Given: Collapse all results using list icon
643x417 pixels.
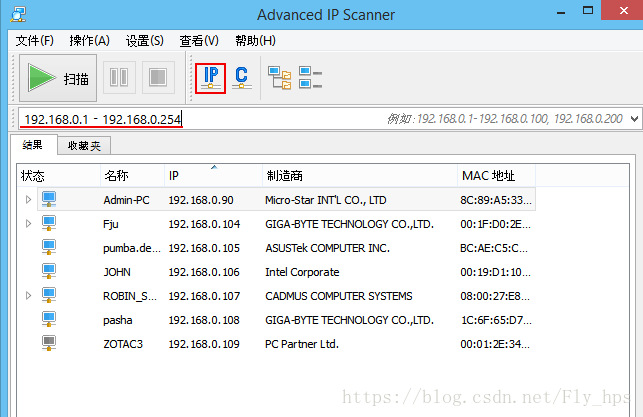Looking at the screenshot, I should tap(310, 78).
